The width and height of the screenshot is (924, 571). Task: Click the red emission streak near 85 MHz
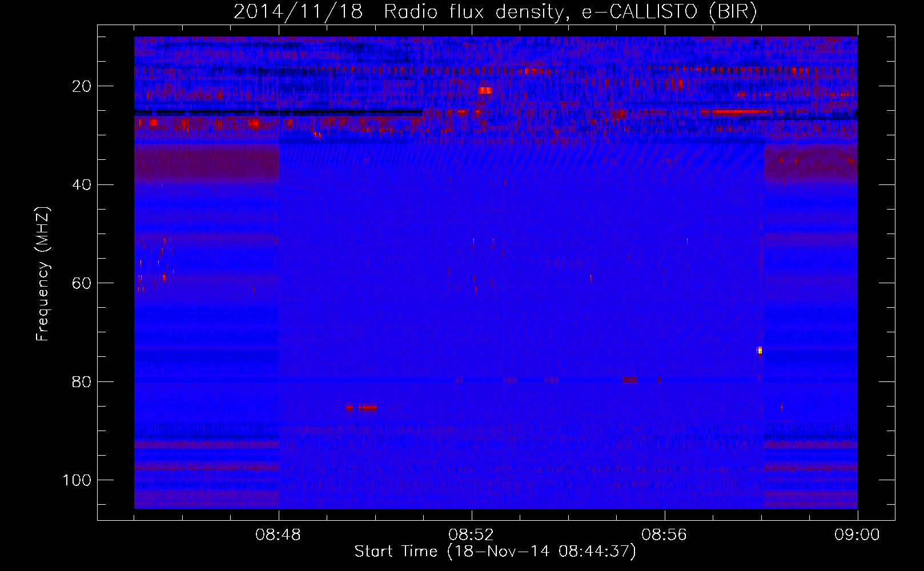[x=361, y=408]
